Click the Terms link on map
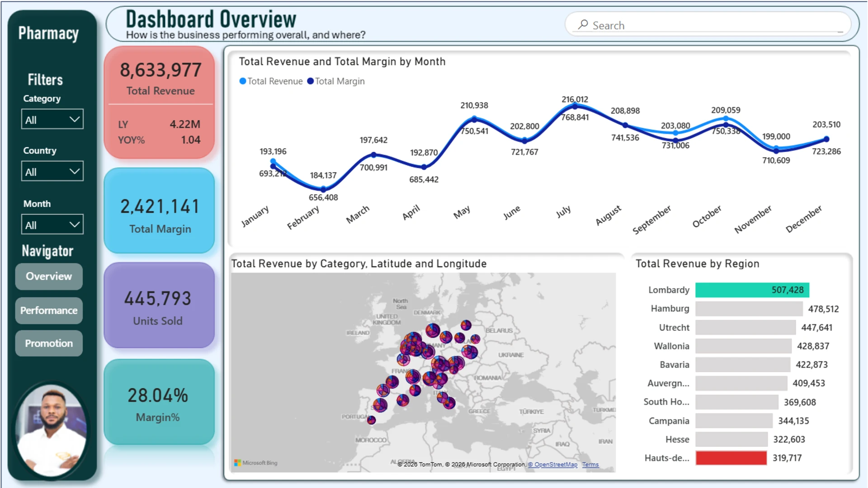Viewport: 868px width, 488px height. pos(590,465)
